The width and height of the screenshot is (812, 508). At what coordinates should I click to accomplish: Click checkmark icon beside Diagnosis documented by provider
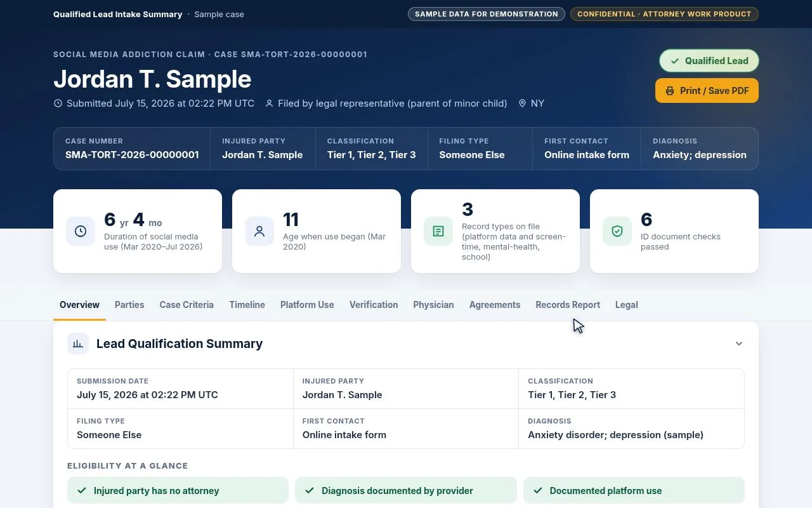pos(310,490)
